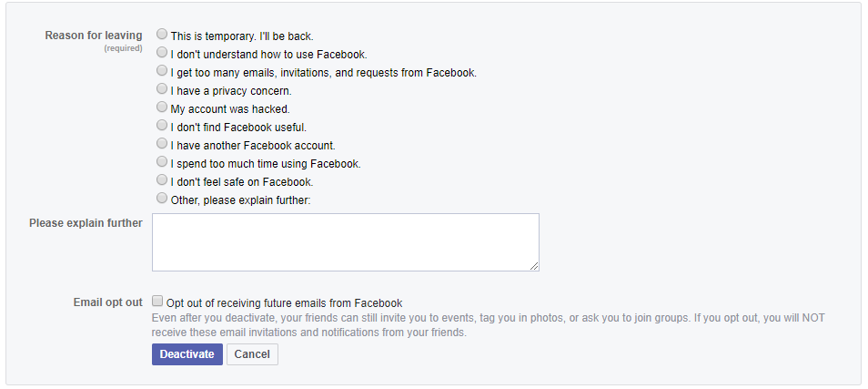The width and height of the screenshot is (868, 389).
Task: Click the textarea resize handle corner
Action: (x=534, y=266)
